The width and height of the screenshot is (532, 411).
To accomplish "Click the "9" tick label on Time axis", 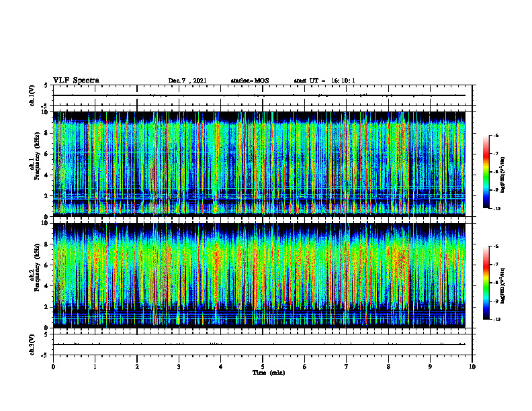I will (430, 367).
